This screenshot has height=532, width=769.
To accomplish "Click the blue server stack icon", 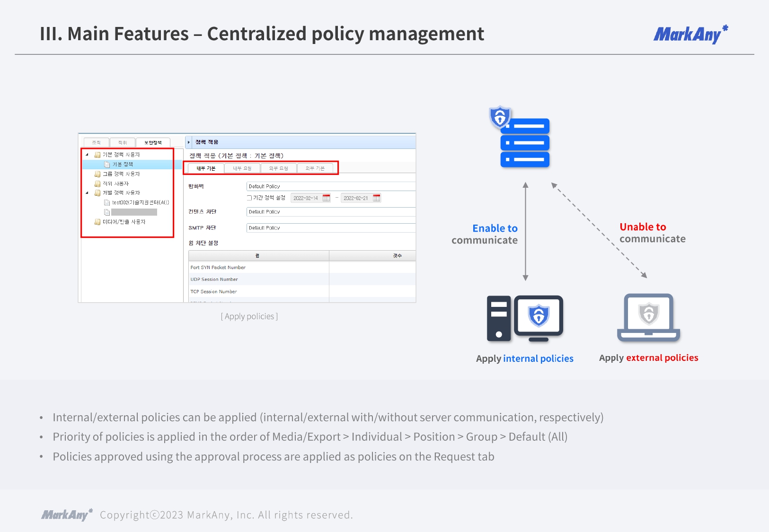I will click(x=524, y=142).
